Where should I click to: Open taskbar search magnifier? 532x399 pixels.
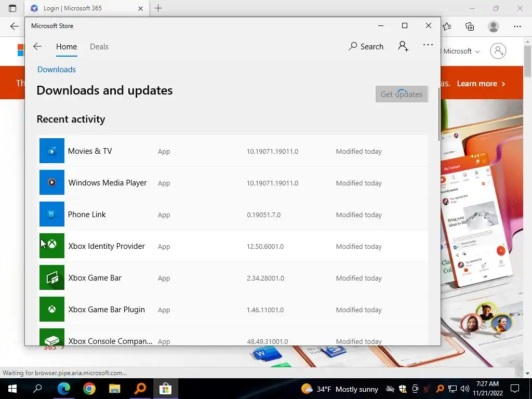(x=37, y=389)
